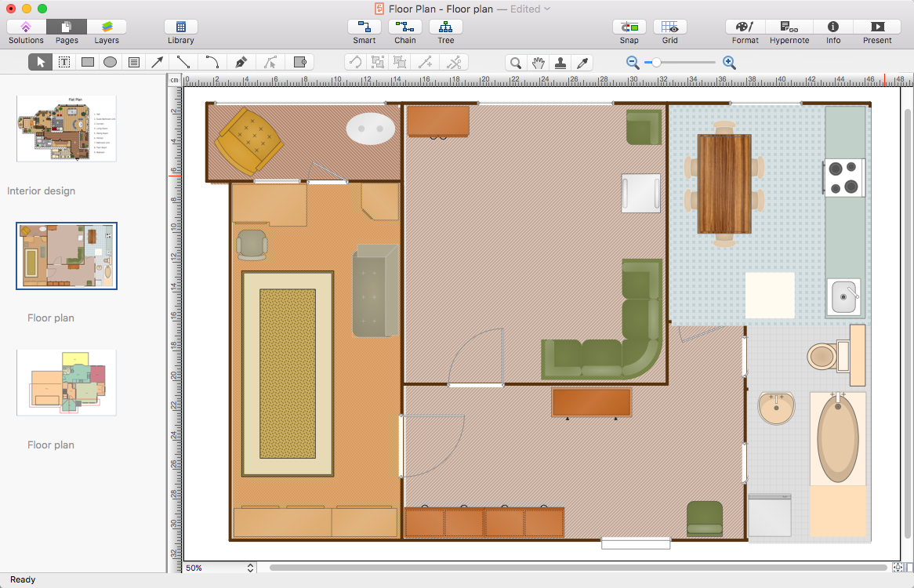
Task: Select the Interior design page thumbnail
Action: (67, 129)
